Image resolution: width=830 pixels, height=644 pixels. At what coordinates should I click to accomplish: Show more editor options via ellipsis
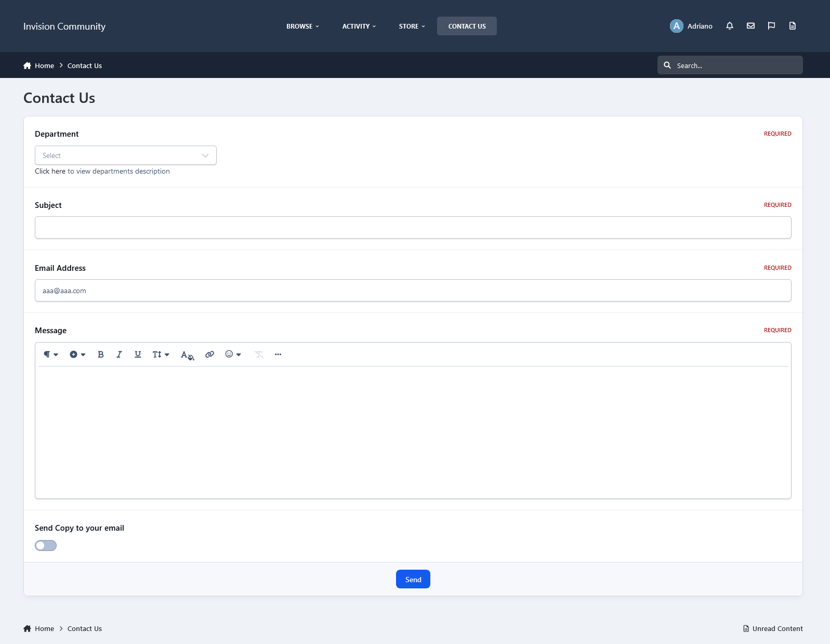(278, 354)
